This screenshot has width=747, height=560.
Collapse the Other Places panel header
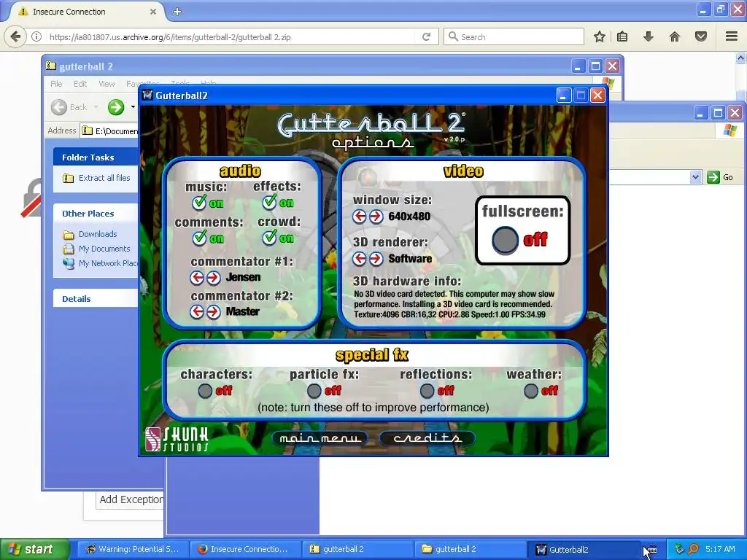96,214
